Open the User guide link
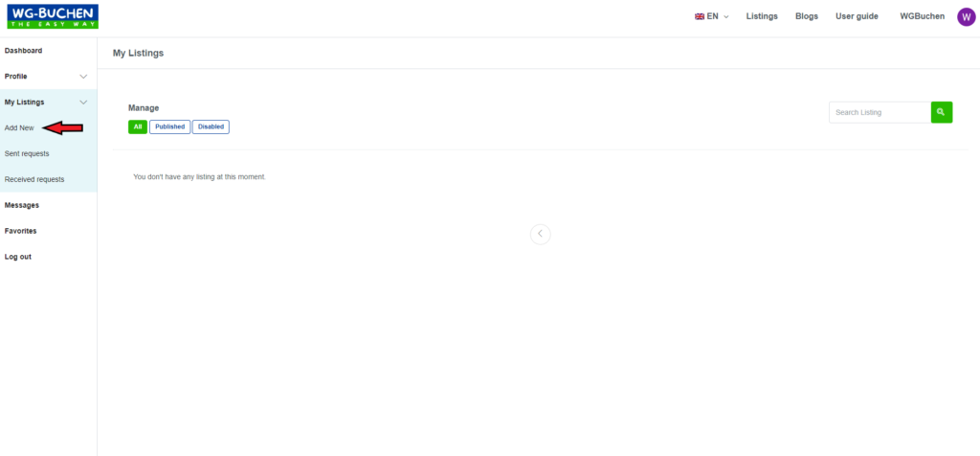 (857, 16)
